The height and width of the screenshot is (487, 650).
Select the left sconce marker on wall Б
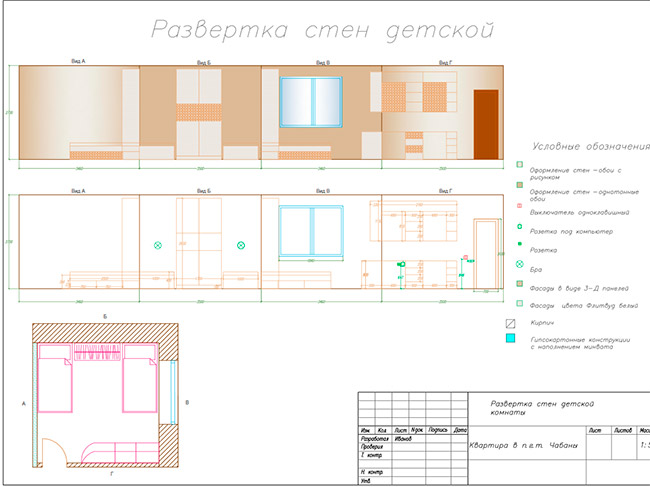[x=157, y=245]
